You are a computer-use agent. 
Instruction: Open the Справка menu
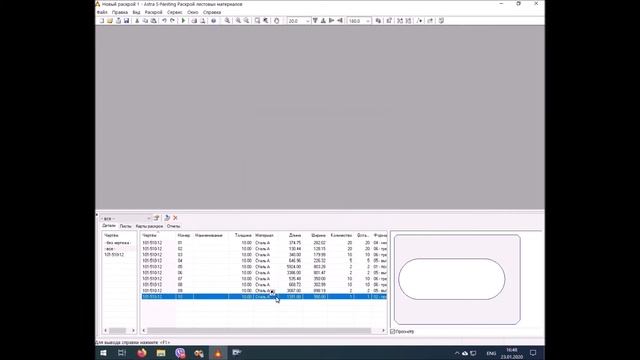212,12
